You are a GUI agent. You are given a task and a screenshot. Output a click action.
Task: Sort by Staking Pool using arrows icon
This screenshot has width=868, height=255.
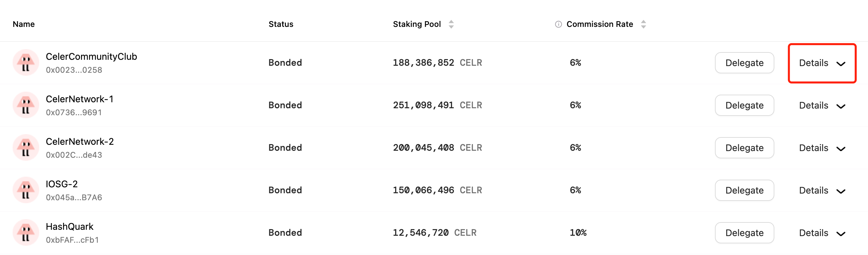(x=451, y=24)
